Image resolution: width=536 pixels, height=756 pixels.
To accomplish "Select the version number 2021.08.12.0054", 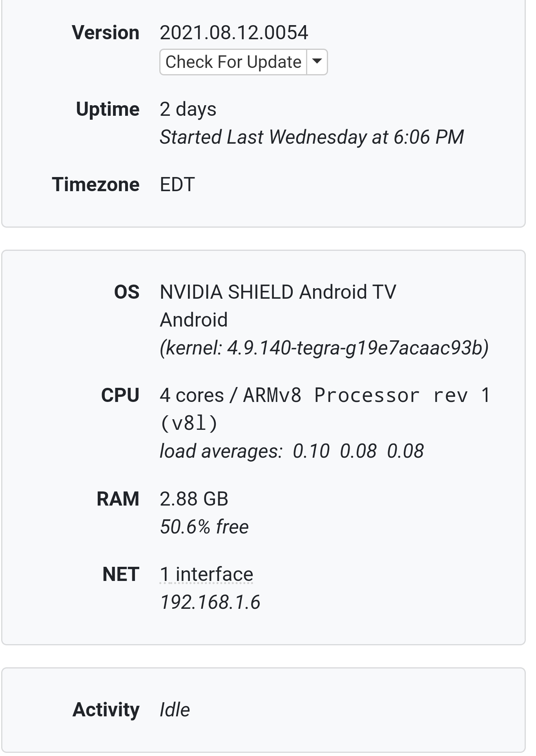I will [234, 33].
